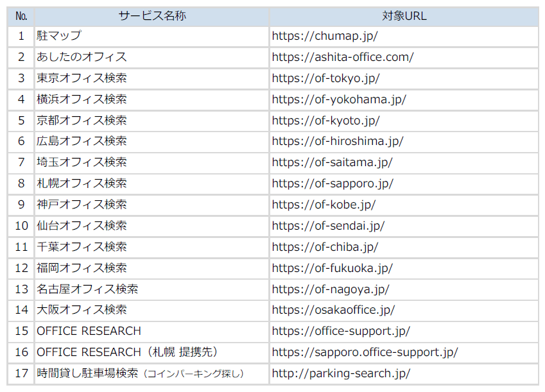Click the https://of-hiroshima.jp/ URL
545x392 pixels.
pos(338,141)
